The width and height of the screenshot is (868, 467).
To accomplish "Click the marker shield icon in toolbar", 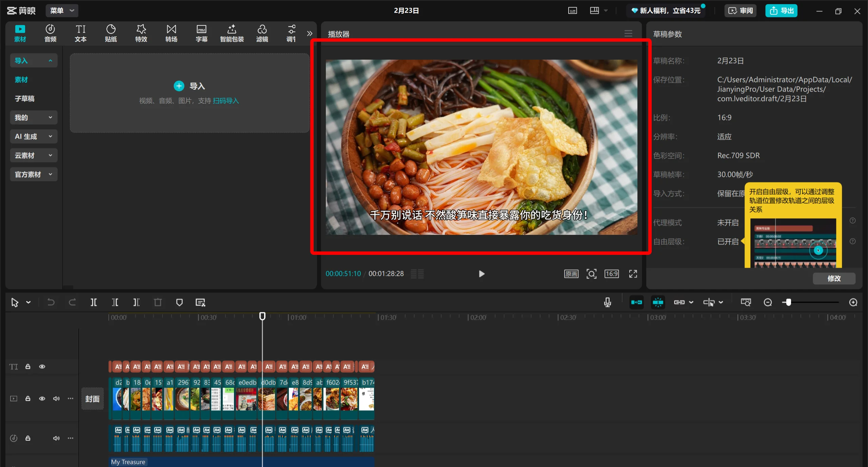I will (179, 302).
